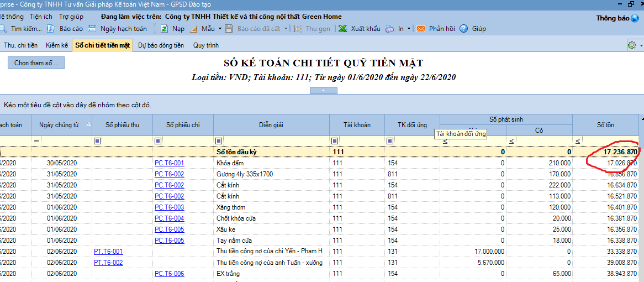Toggle filter operator in Số phiếu thu column
The image size is (644, 282).
[x=97, y=141]
